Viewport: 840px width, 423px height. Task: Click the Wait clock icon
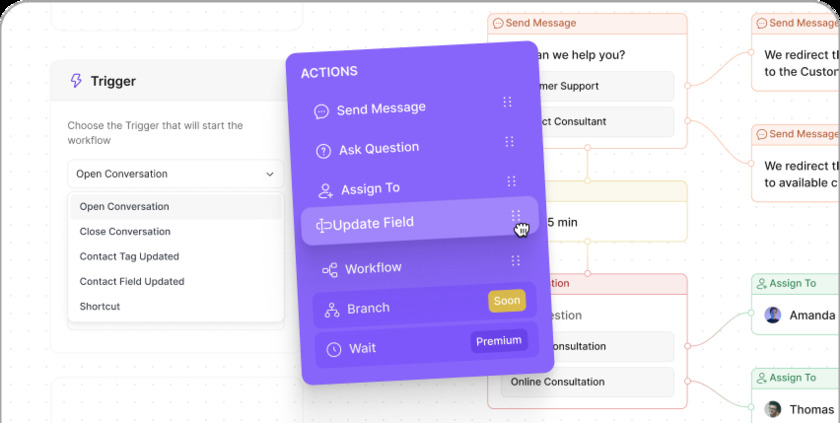(x=333, y=350)
